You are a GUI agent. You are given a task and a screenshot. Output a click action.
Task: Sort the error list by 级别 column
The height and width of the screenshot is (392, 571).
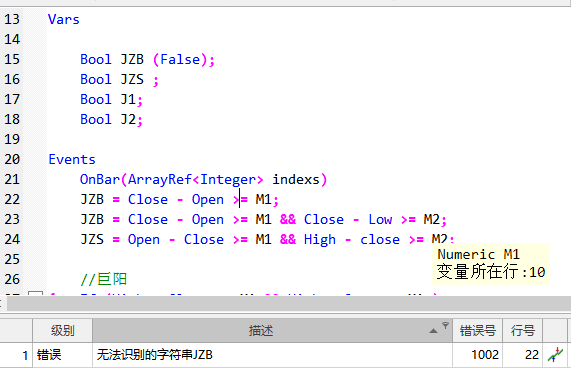tap(63, 331)
